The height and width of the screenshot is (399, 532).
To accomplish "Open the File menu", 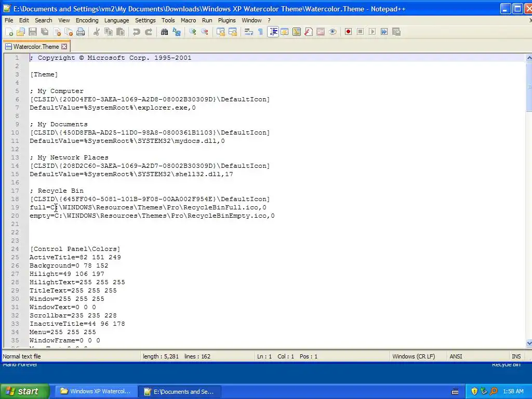I will 9,20.
